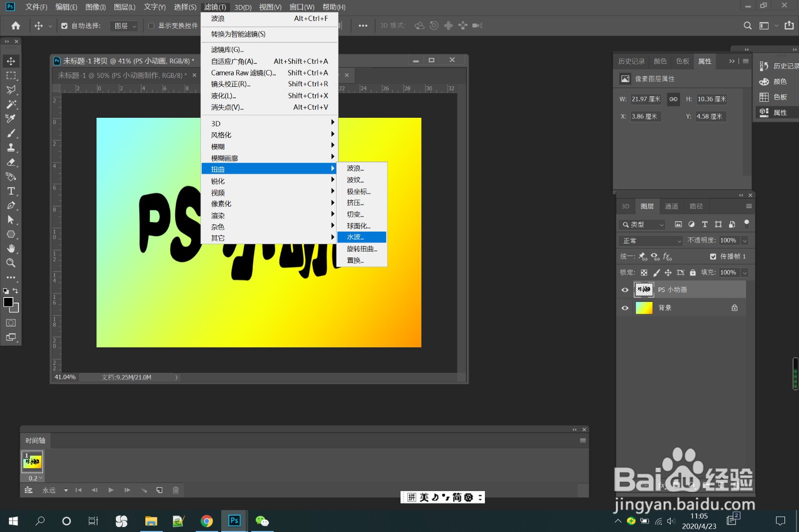Viewport: 799px width, 532px height.
Task: Toggle the layer filter on/off switch
Action: 747,224
